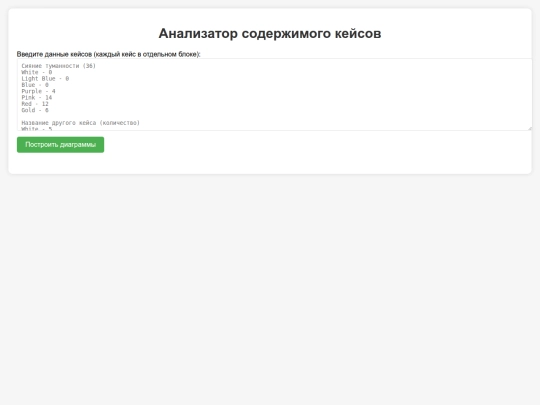Grab the textarea resize handle corner
The height and width of the screenshot is (405, 540).
tap(530, 128)
